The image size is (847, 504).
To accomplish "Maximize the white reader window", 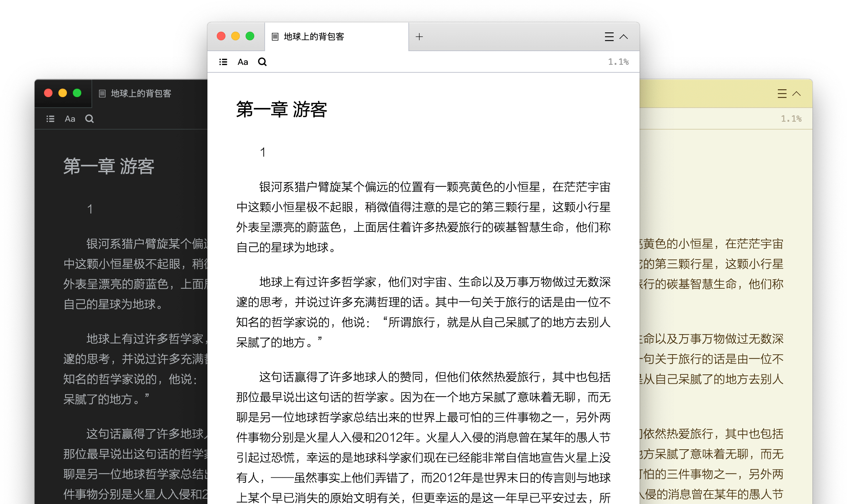I will [x=250, y=36].
